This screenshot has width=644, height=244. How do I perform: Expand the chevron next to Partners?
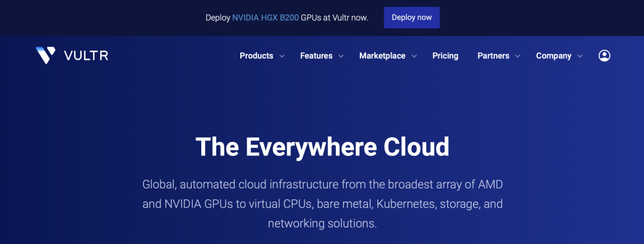pos(518,56)
